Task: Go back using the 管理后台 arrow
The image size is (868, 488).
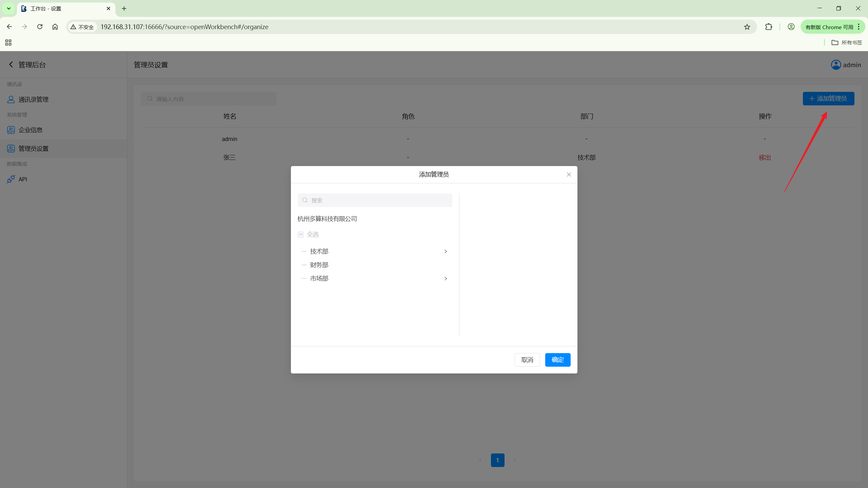Action: click(x=11, y=64)
